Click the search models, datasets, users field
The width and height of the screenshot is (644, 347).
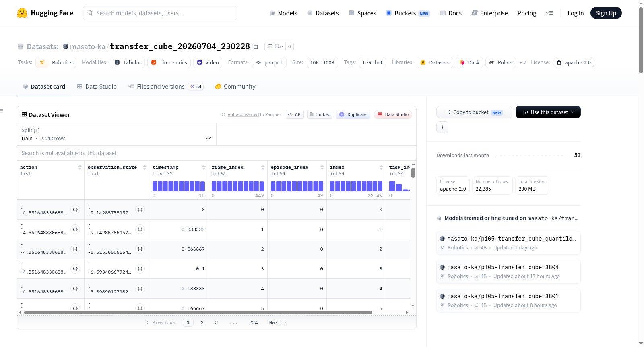pyautogui.click(x=160, y=13)
